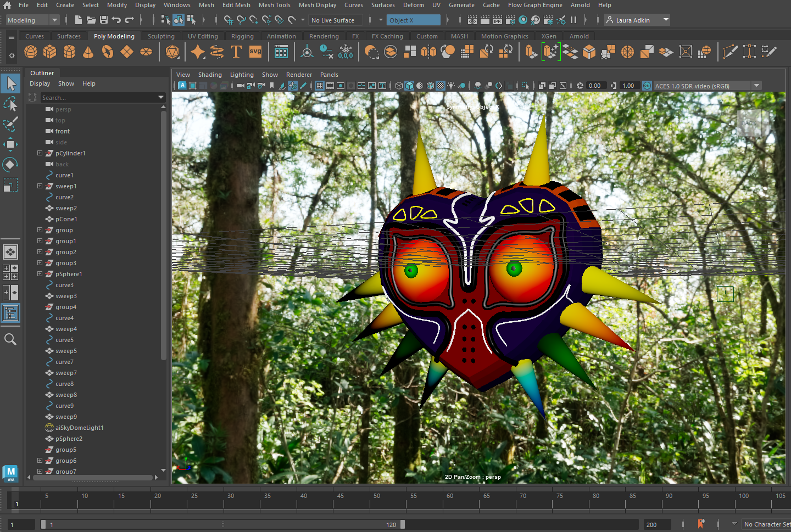Open the Deform menu

[414, 5]
